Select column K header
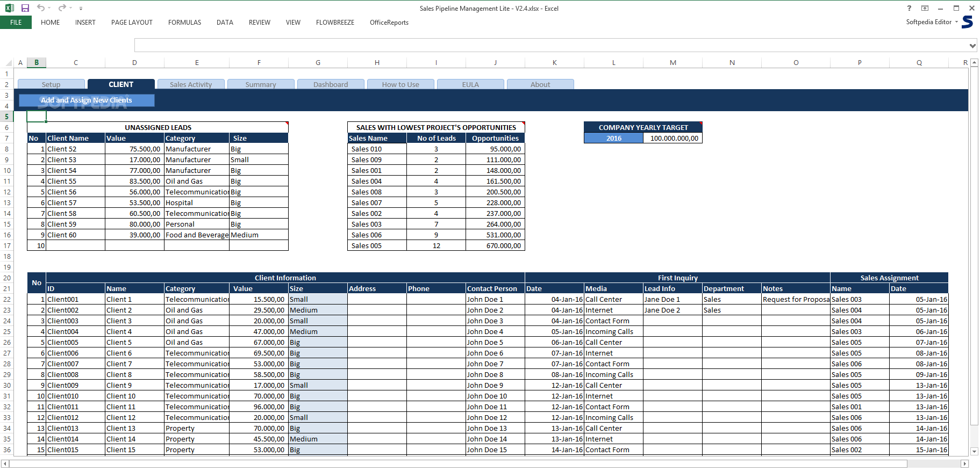The height and width of the screenshot is (471, 980). pyautogui.click(x=554, y=63)
